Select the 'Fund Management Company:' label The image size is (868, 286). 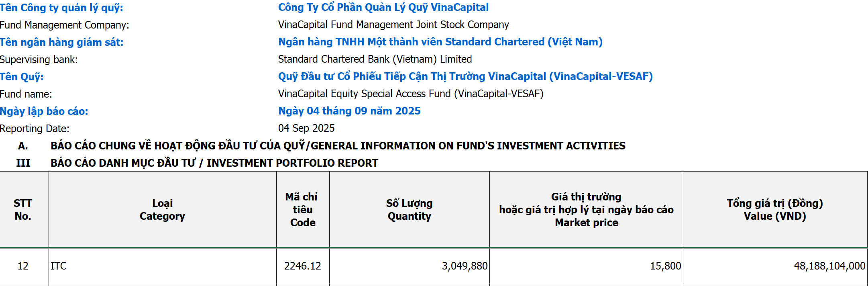click(65, 25)
